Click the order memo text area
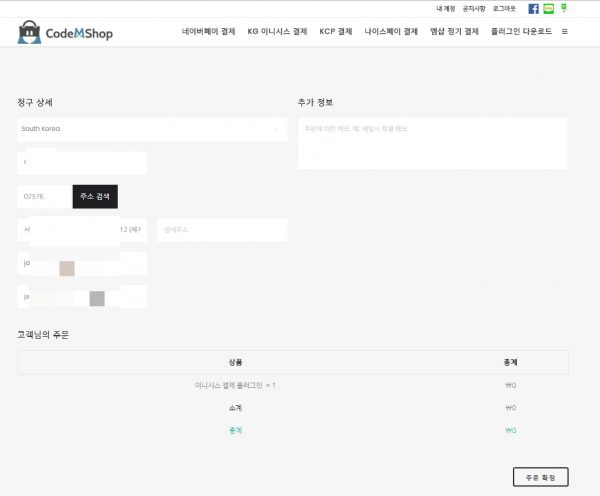 432,144
